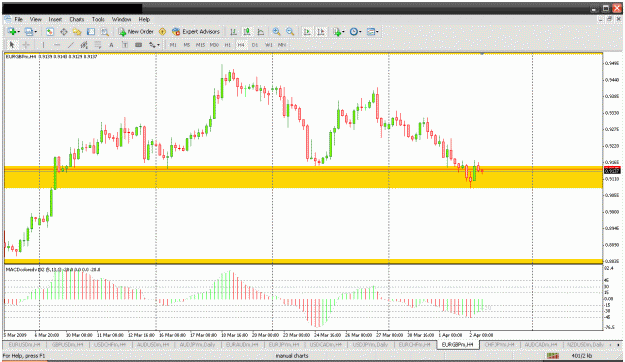
Task: Select the EURGBPm,H4 chart tab
Action: coord(458,344)
